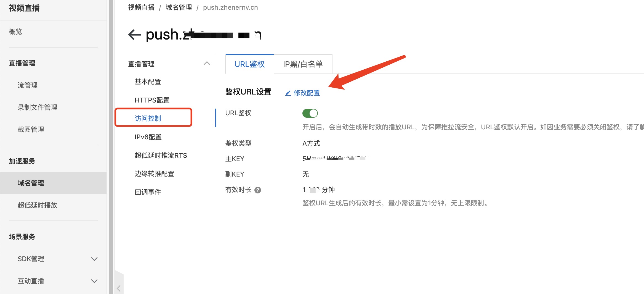Open the 有效时长 help question mark icon
Viewport: 644px width, 294px height.
[258, 190]
